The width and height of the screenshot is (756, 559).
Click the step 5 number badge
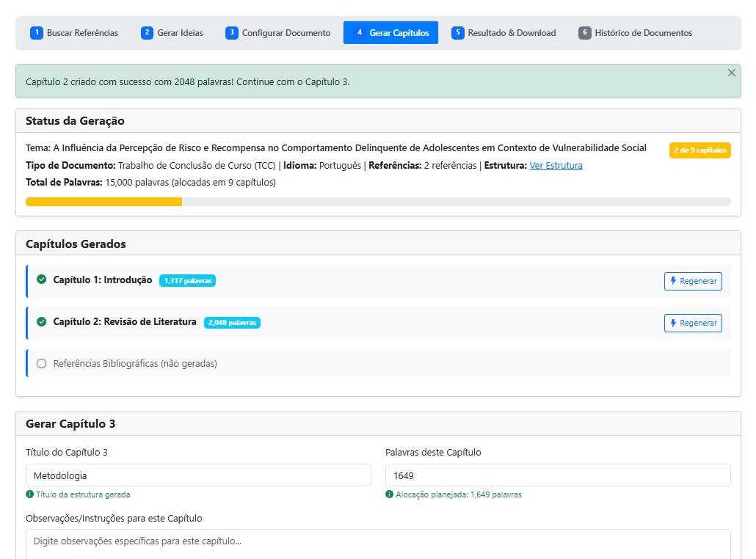pyautogui.click(x=457, y=33)
